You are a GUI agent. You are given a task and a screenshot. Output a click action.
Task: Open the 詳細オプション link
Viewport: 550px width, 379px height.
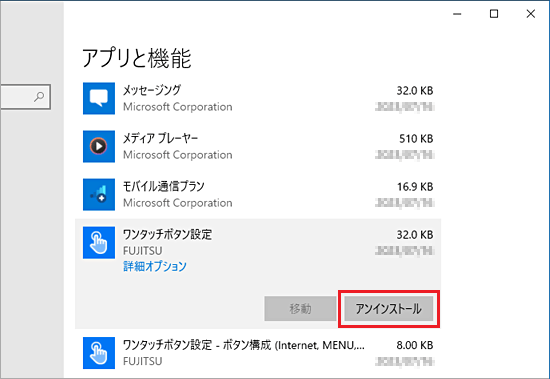click(x=155, y=266)
